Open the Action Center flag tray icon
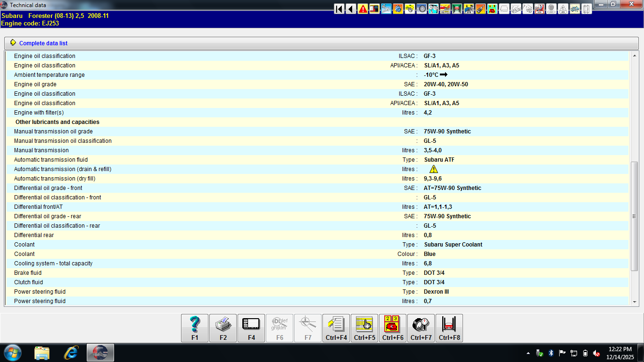The image size is (644, 362). (x=562, y=353)
